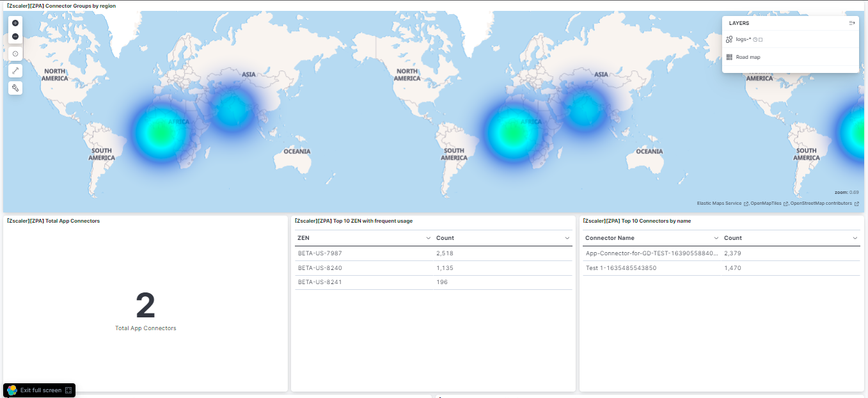Click count value 1,470
868x398 pixels.
(x=732, y=268)
